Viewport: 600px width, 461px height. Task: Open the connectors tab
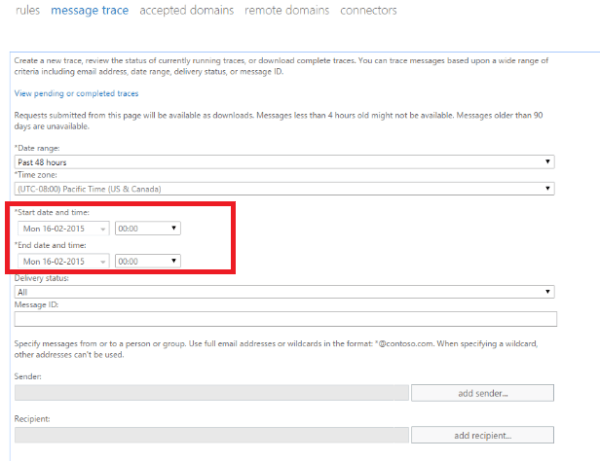[368, 11]
